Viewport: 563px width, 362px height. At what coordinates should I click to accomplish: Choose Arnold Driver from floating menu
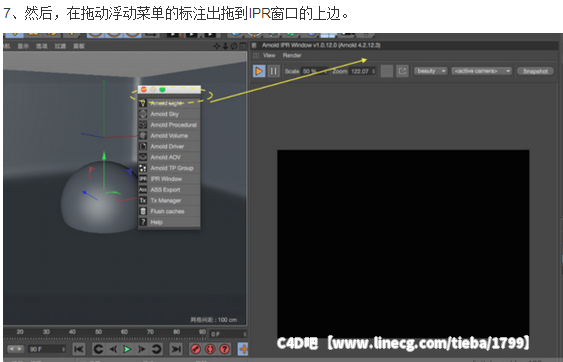pyautogui.click(x=169, y=146)
